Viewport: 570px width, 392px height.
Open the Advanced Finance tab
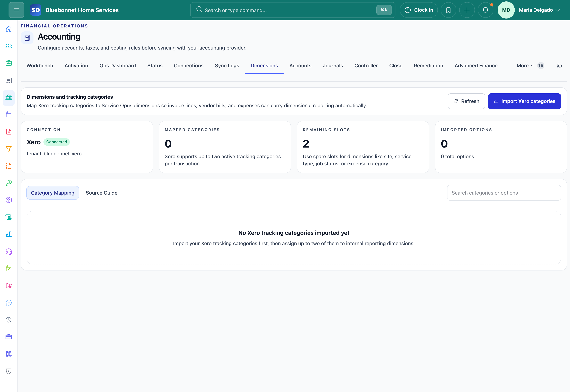[x=476, y=66]
